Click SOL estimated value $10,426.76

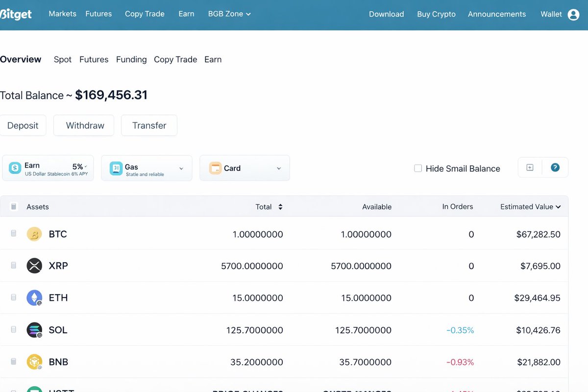tap(538, 330)
